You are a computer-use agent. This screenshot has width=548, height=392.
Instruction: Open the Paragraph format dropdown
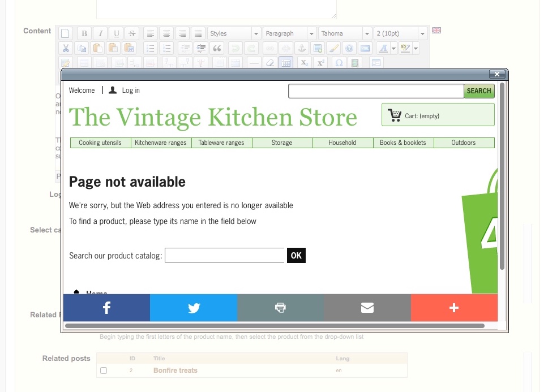point(290,33)
